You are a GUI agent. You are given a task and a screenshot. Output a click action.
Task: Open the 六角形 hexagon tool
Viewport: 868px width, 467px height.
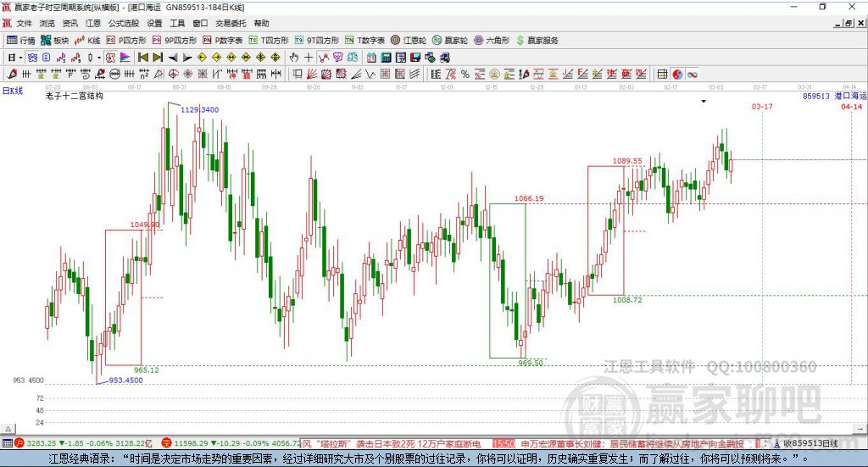[x=492, y=41]
